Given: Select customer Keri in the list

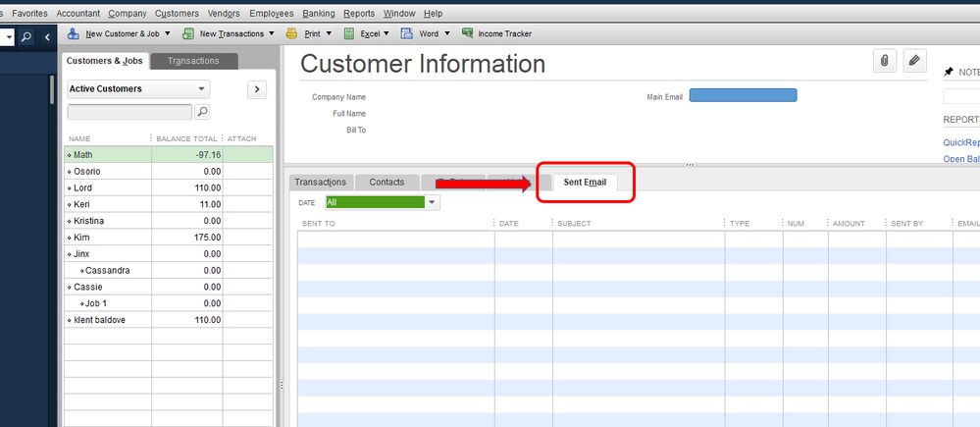Looking at the screenshot, I should click(x=169, y=204).
